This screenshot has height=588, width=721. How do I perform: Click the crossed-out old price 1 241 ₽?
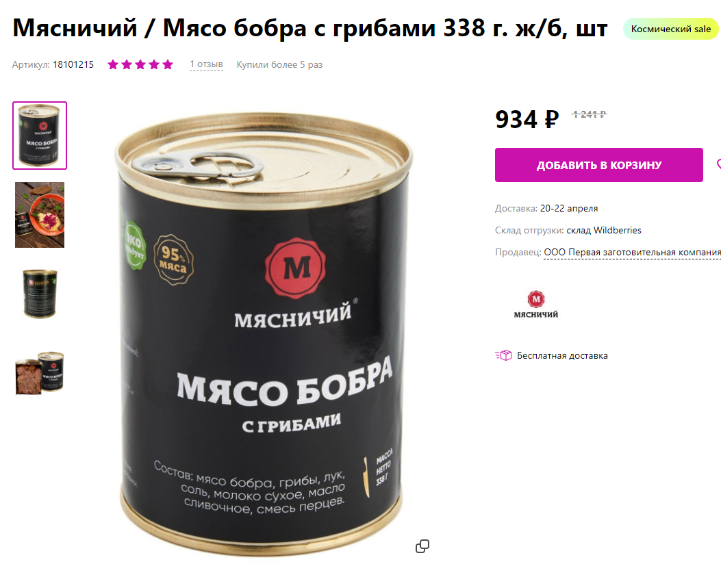tap(589, 114)
